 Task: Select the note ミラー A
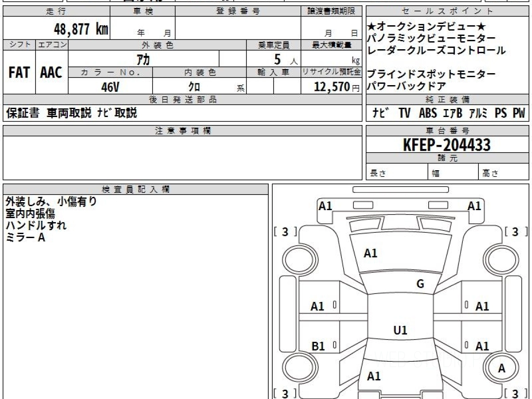point(25,237)
